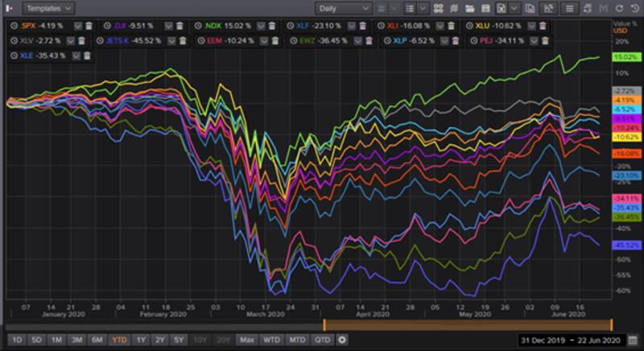Open time range settings gear icon

(x=342, y=339)
